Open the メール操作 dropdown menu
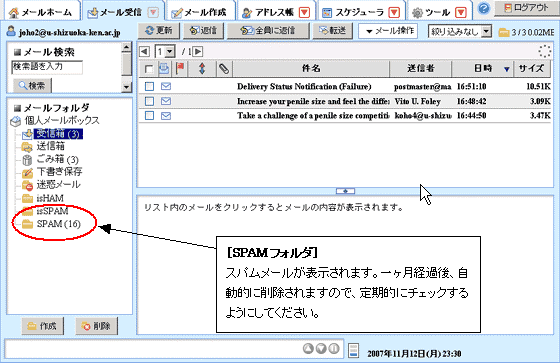 click(x=388, y=31)
